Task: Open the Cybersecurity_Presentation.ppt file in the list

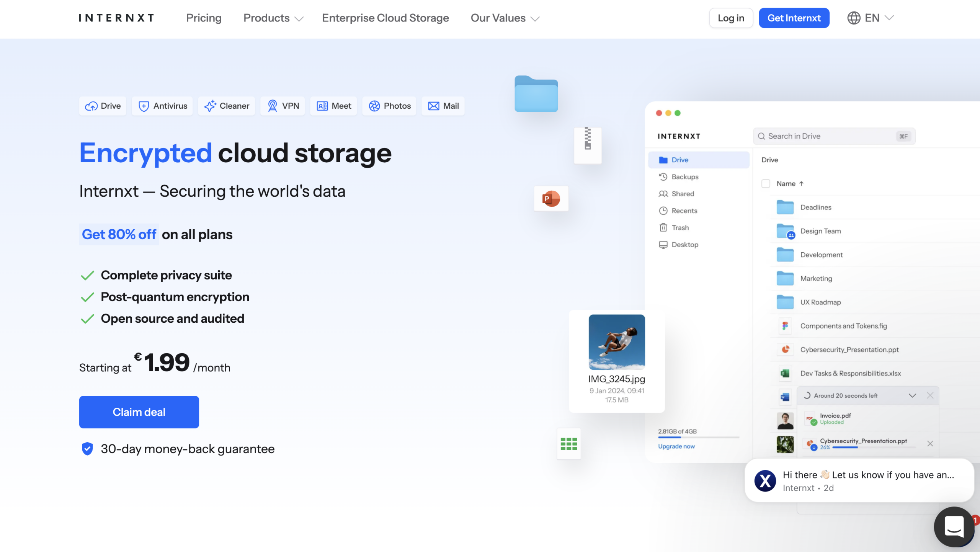Action: click(838, 350)
